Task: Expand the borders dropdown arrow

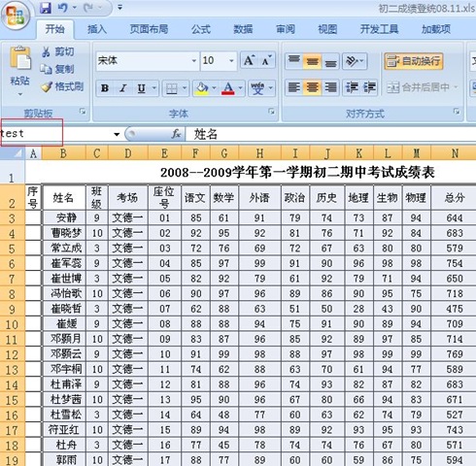Action: tap(184, 88)
